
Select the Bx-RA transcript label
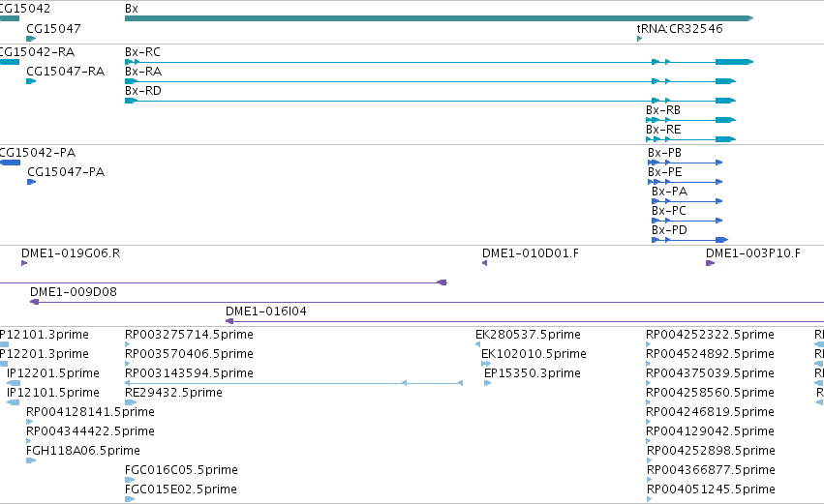coord(143,72)
